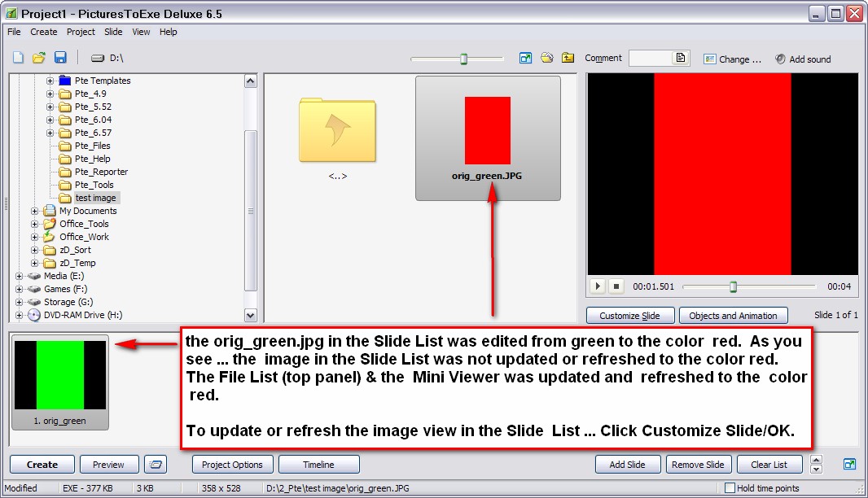This screenshot has height=498, width=868.
Task: Open the Create menu
Action: (x=44, y=32)
